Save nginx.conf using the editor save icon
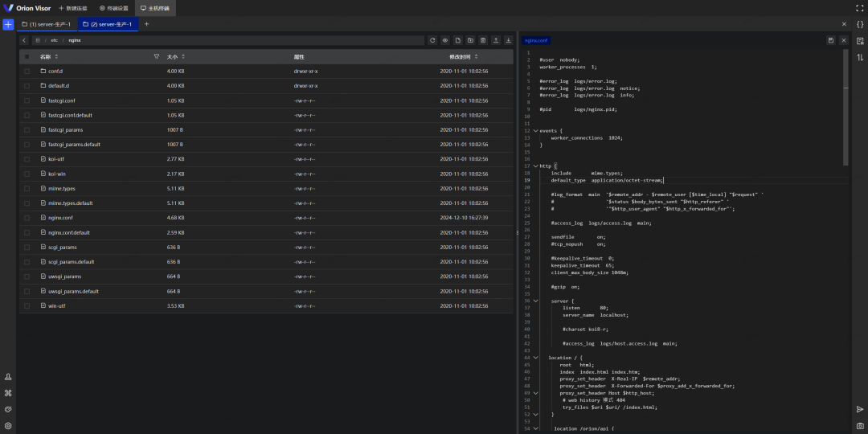Viewport: 868px width, 434px height. click(830, 40)
